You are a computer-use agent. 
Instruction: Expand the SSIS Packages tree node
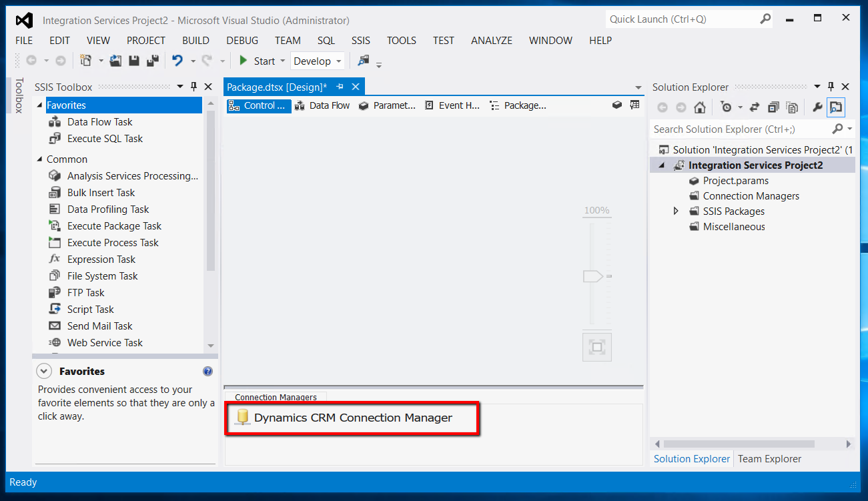[x=676, y=211]
